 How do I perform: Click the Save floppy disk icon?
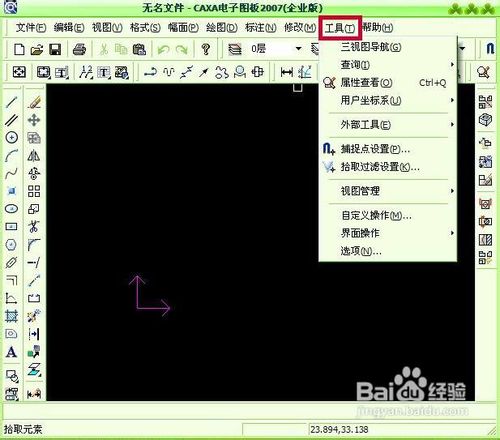coord(55,49)
